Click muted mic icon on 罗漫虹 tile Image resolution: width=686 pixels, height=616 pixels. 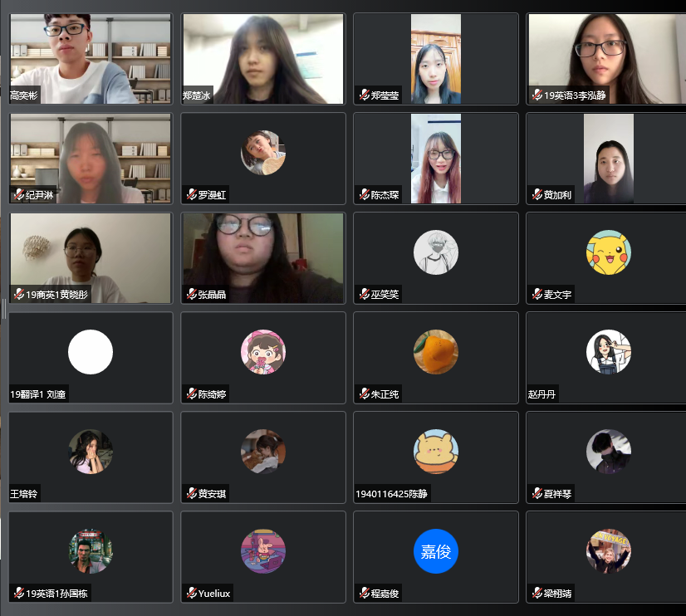(x=191, y=194)
